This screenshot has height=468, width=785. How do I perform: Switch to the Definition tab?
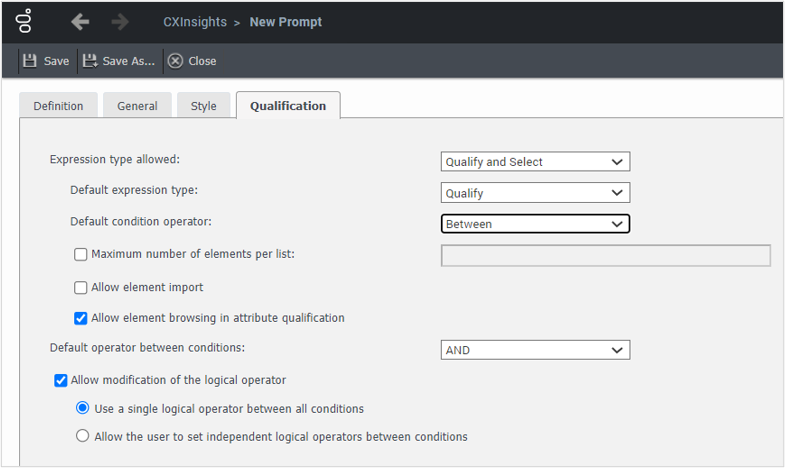pyautogui.click(x=58, y=106)
